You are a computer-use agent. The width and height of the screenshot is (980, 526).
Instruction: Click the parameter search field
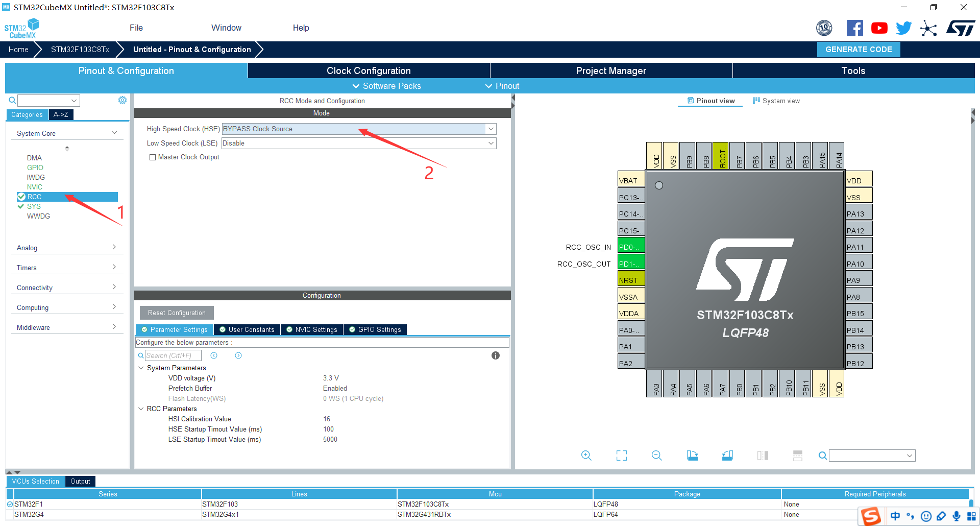(173, 355)
